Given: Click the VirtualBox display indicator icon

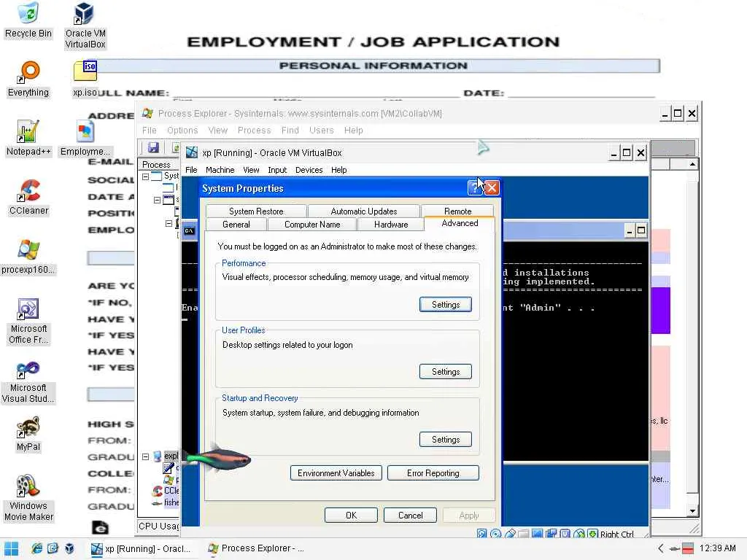Looking at the screenshot, I should pos(538,534).
